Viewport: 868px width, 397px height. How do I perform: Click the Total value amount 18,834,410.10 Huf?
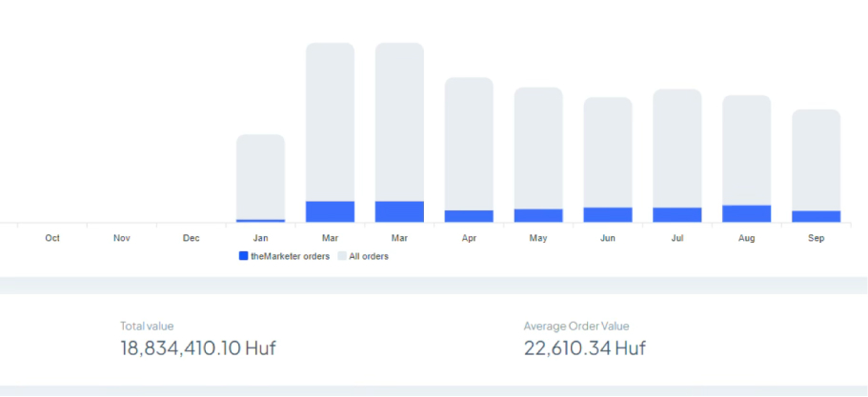[x=198, y=347]
